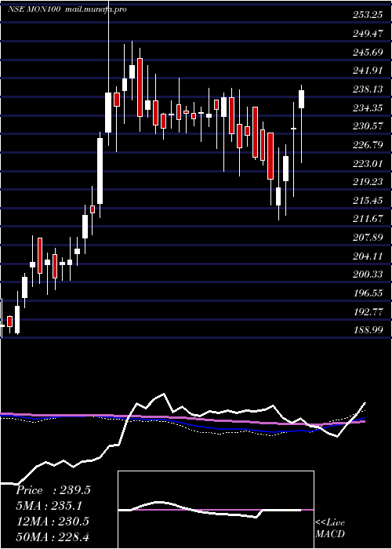Image resolution: width=392 pixels, height=549 pixels.
Task: Click the 188.99 price axis label
Action: click(368, 330)
